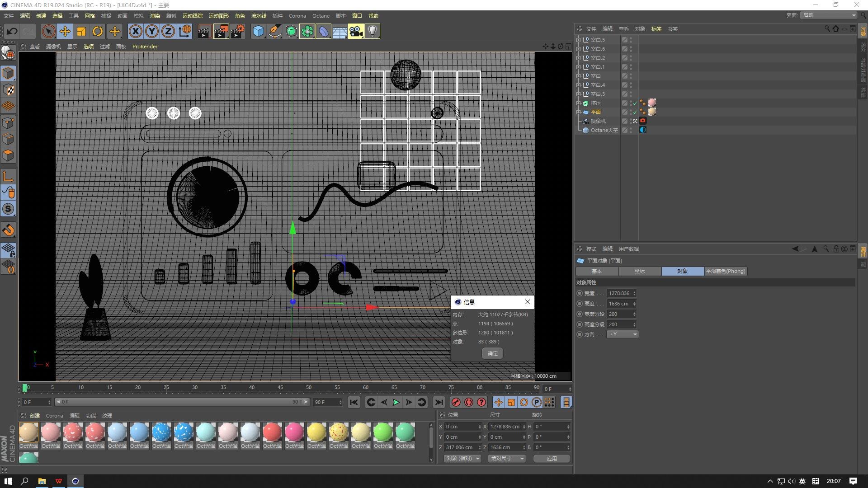Toggle the X-axis lock icon
Image resolution: width=868 pixels, height=488 pixels.
pyautogui.click(x=135, y=32)
